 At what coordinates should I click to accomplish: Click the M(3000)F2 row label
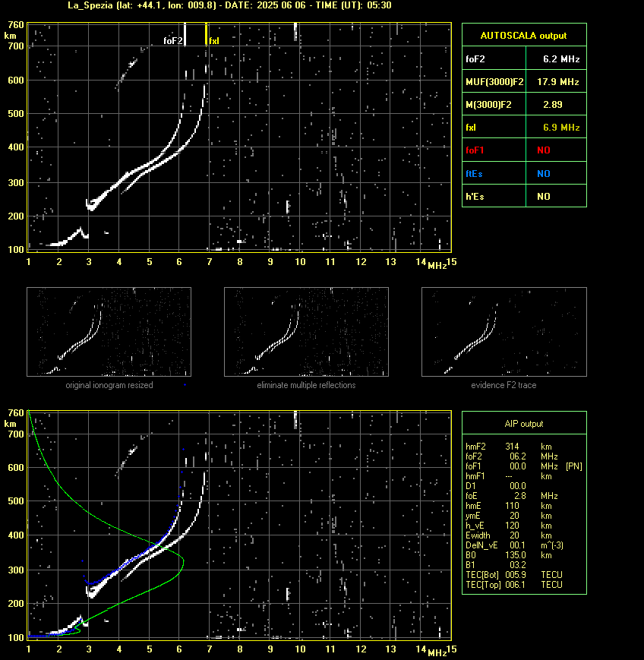(488, 105)
